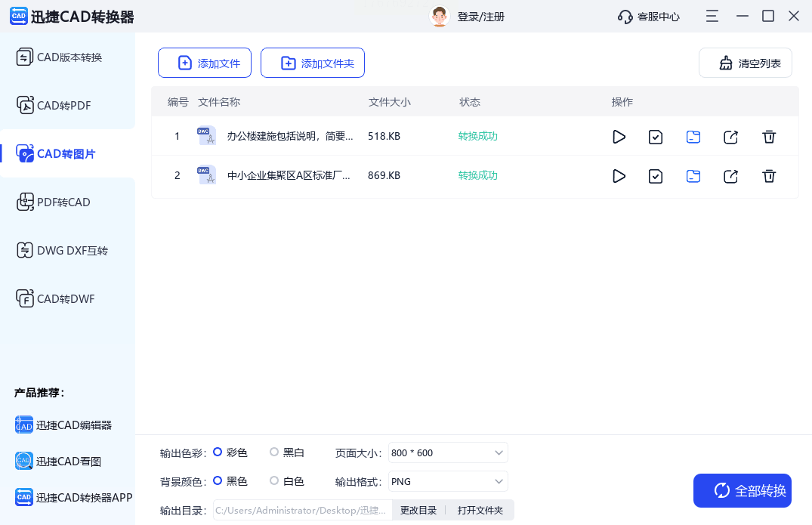
Task: Open the hamburger menu in title bar
Action: click(x=712, y=16)
